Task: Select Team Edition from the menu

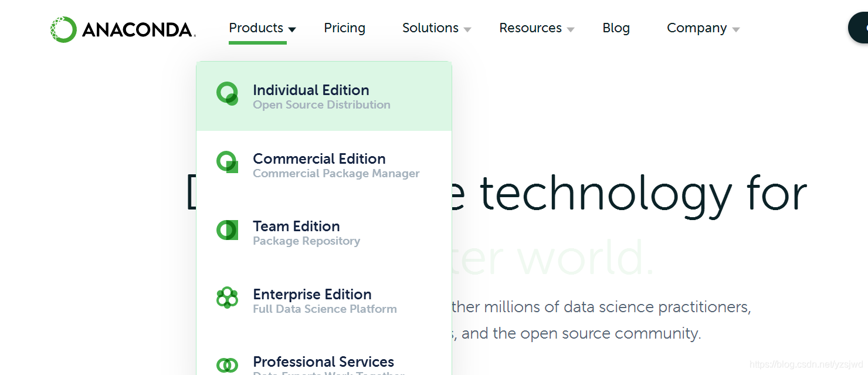Action: 324,232
